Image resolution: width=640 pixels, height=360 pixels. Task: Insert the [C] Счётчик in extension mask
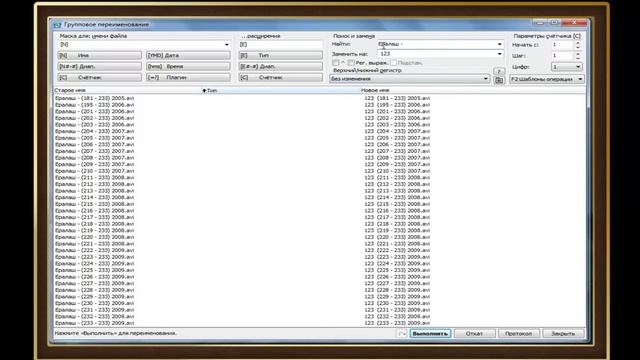point(280,77)
